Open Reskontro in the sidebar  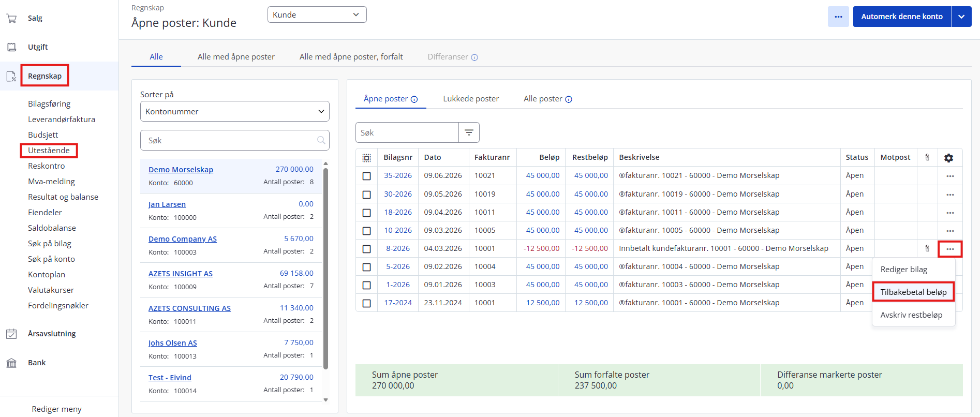click(47, 166)
